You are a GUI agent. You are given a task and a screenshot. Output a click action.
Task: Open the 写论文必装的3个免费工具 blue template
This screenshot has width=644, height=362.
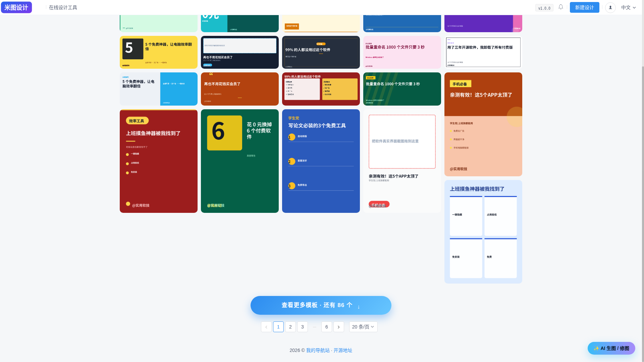click(321, 161)
